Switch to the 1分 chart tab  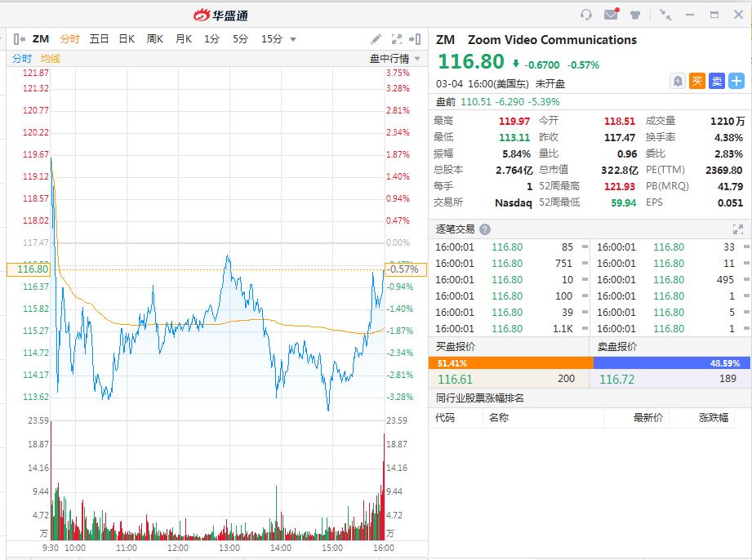pyautogui.click(x=211, y=39)
